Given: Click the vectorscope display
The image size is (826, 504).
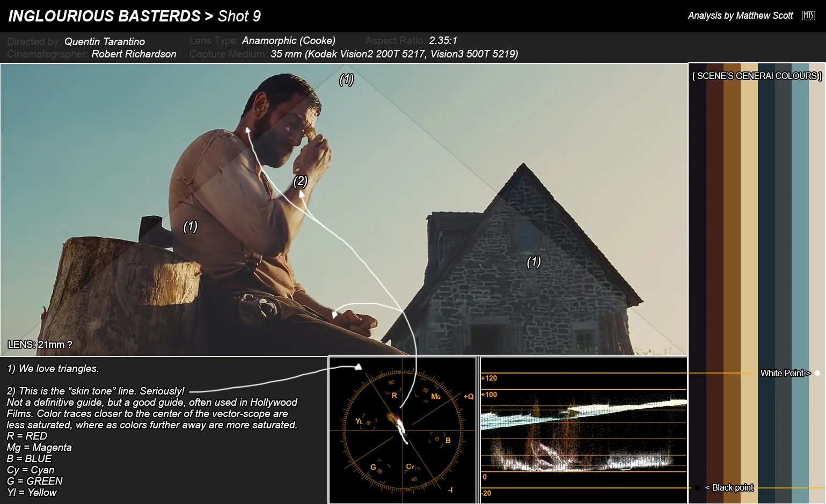Looking at the screenshot, I should click(403, 430).
